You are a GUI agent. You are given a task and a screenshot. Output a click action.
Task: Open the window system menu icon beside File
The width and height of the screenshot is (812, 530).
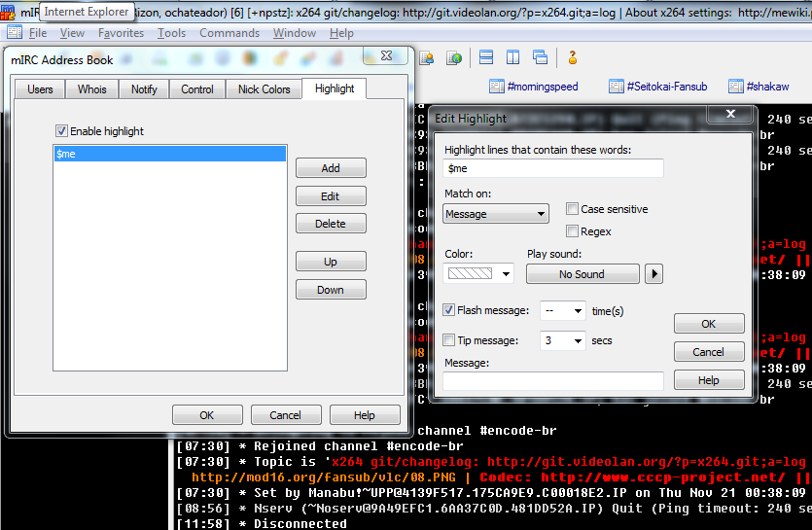15,32
